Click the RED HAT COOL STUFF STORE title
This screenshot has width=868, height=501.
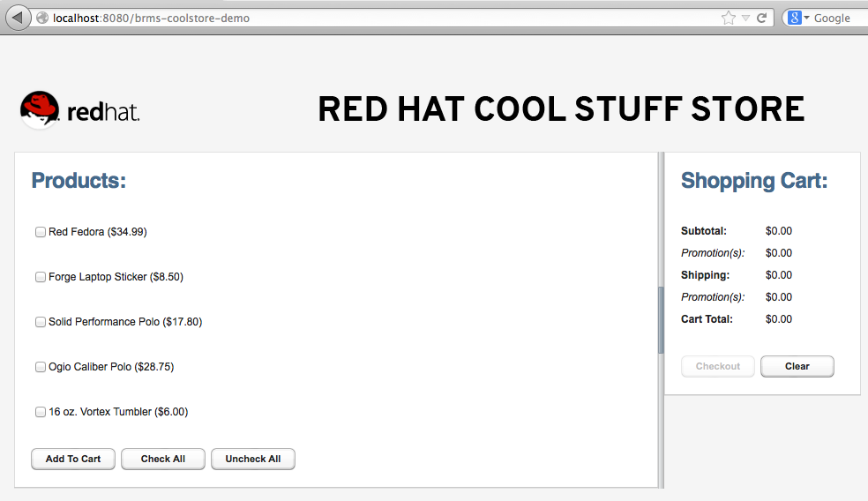561,109
